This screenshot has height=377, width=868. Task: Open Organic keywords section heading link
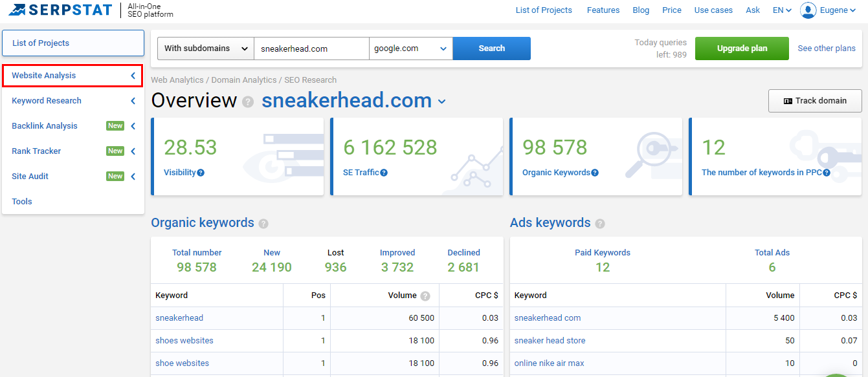tap(203, 222)
